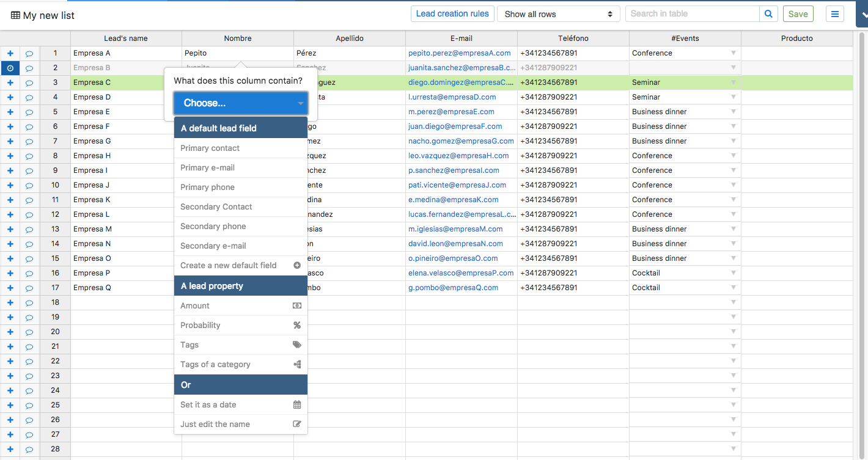Click the money icon beside Amount
The width and height of the screenshot is (868, 460).
click(296, 305)
